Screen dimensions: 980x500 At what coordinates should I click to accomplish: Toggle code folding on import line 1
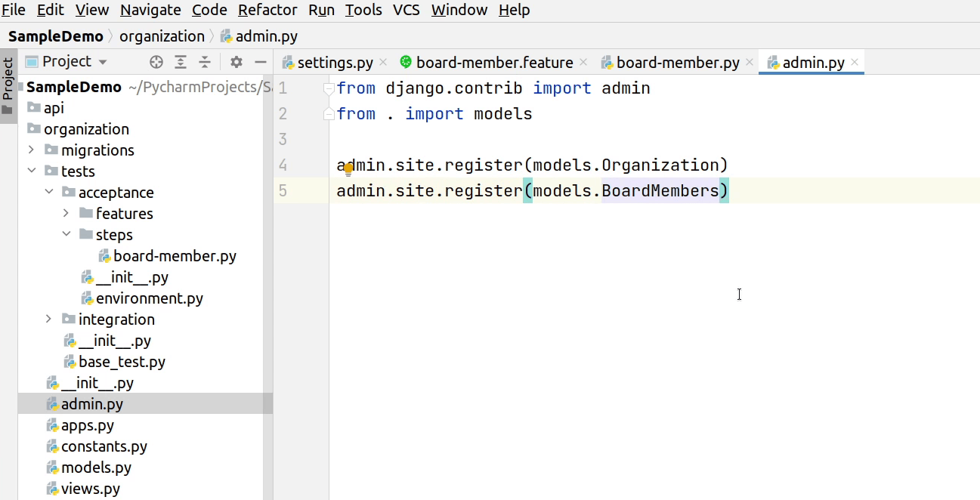point(329,89)
